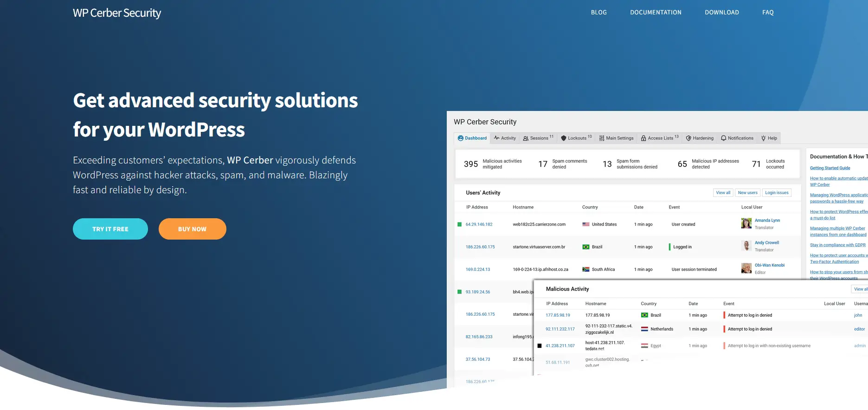Click the TRY IT FREE button
Viewport: 868px width, 410px height.
110,229
